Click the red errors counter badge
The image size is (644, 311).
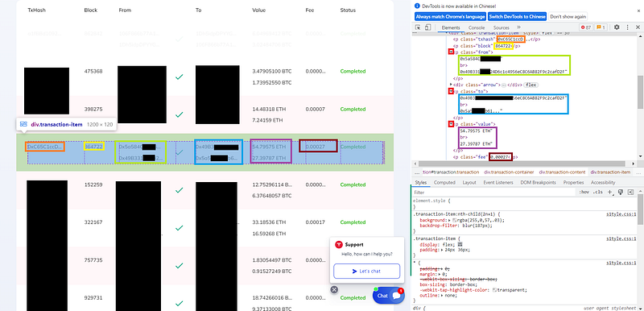tap(586, 27)
